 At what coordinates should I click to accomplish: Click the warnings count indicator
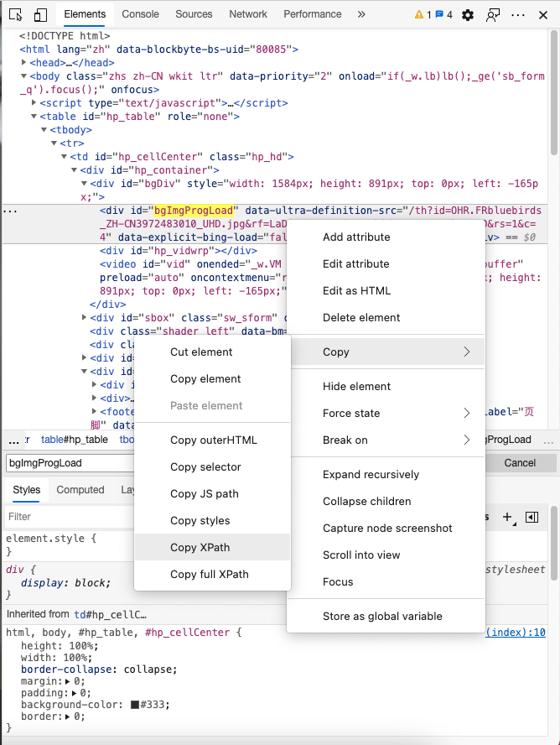tap(423, 15)
